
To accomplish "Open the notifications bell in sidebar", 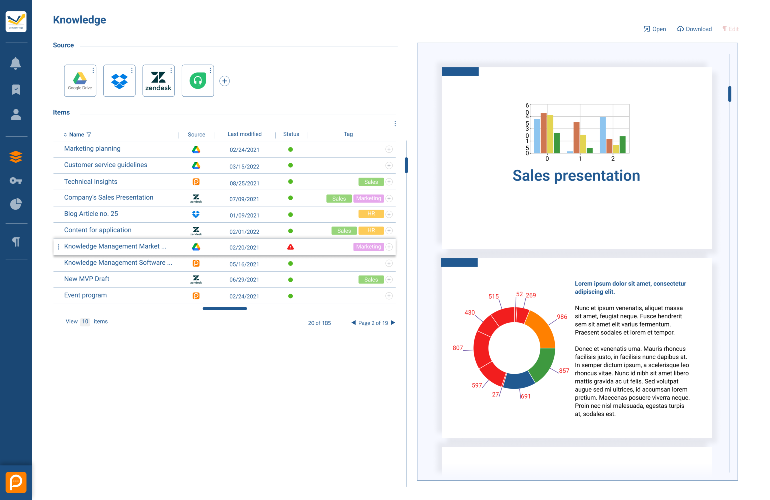I will (16, 63).
